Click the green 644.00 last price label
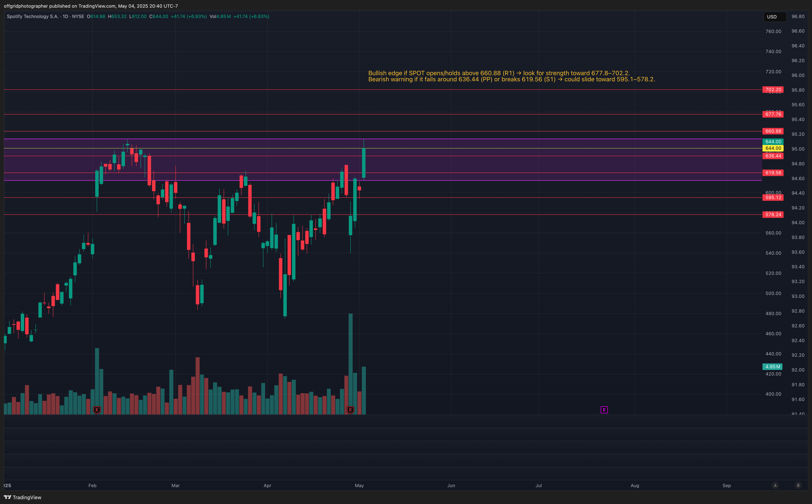 tap(773, 142)
